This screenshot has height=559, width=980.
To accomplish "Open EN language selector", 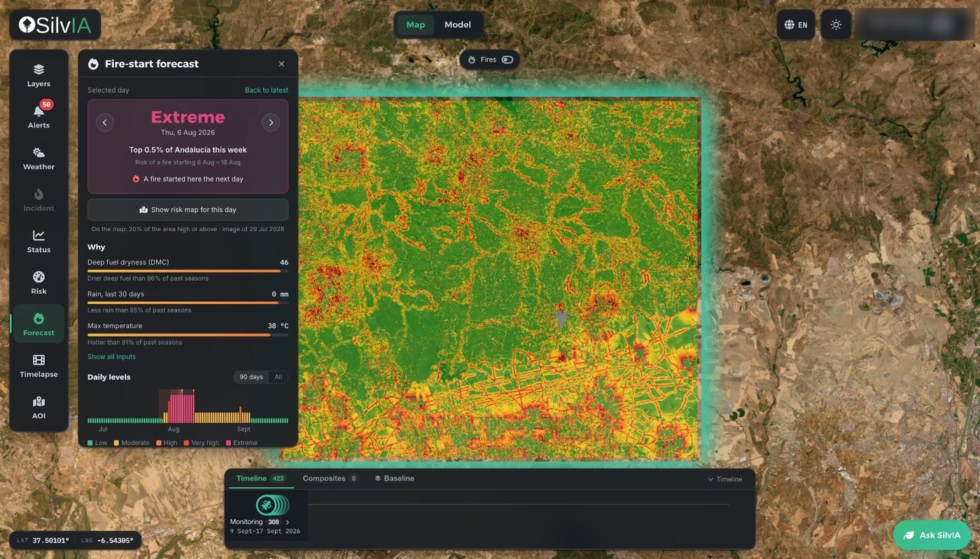I will [x=796, y=25].
